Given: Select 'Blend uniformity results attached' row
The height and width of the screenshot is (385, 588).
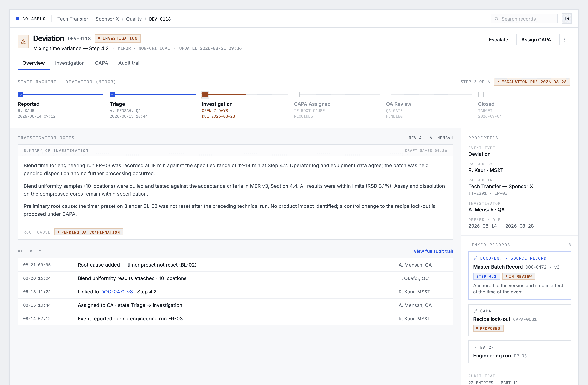Looking at the screenshot, I should tap(235, 278).
